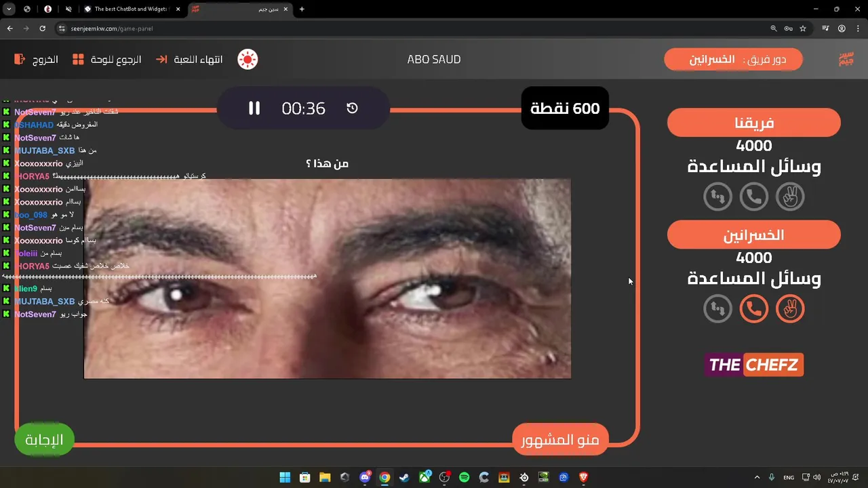Screen dimensions: 868x488
Task: Use الخسرانين team's two-fingers lifeline icon
Action: tap(790, 309)
